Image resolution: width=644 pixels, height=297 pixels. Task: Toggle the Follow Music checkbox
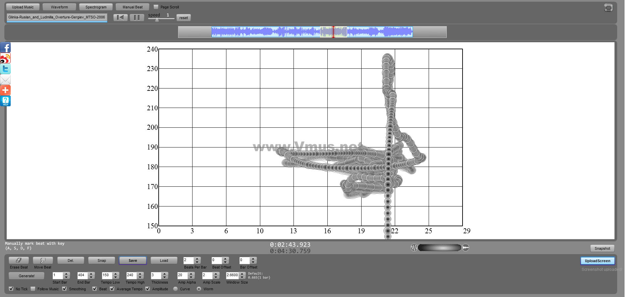click(x=33, y=289)
